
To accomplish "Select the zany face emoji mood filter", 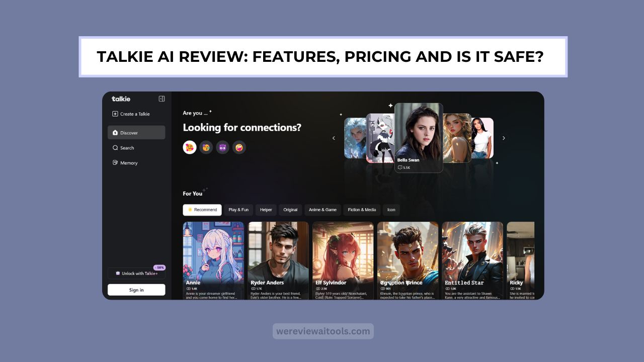I will pos(239,147).
